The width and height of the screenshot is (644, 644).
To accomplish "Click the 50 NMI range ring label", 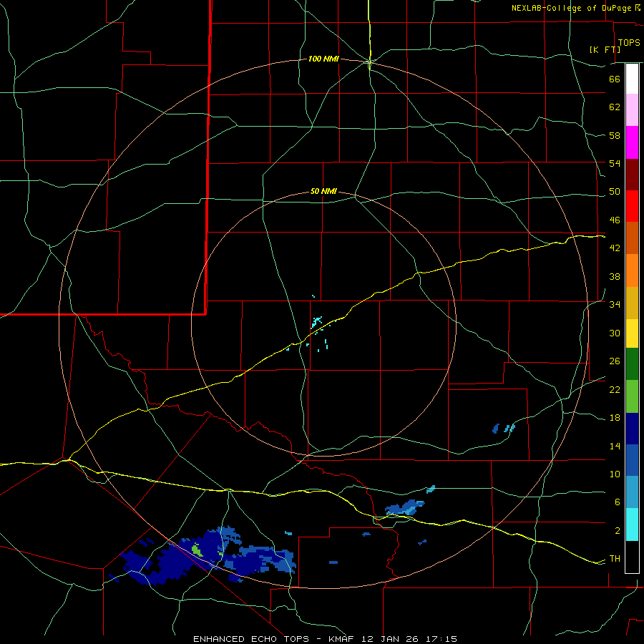I will click(323, 191).
